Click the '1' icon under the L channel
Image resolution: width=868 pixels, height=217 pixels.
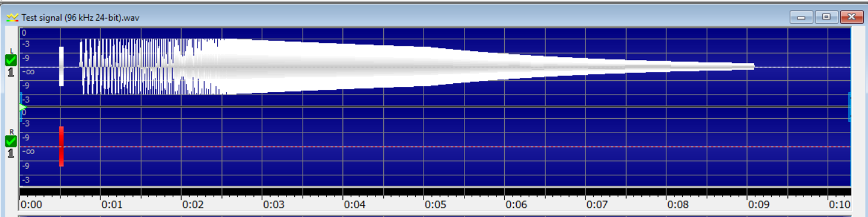(x=11, y=72)
